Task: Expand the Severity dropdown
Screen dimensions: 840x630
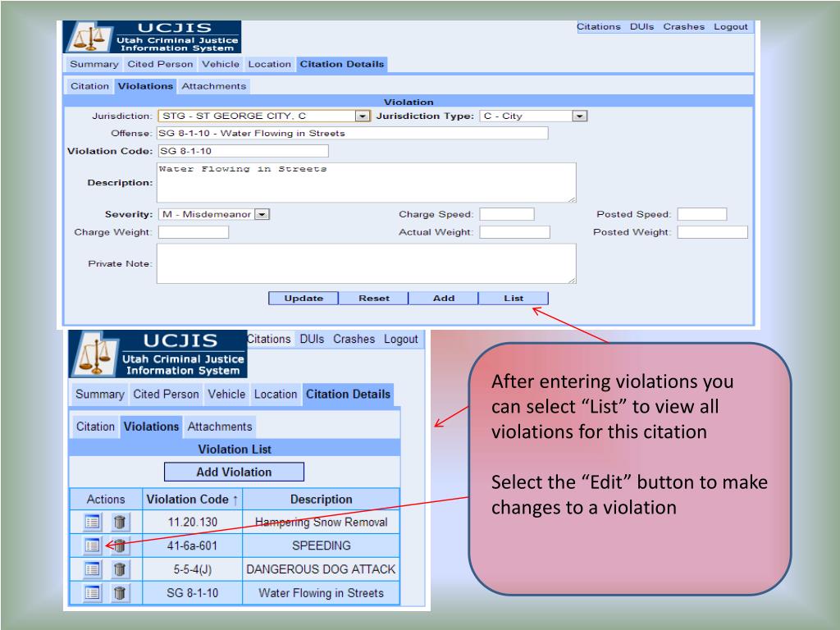Action: point(262,215)
